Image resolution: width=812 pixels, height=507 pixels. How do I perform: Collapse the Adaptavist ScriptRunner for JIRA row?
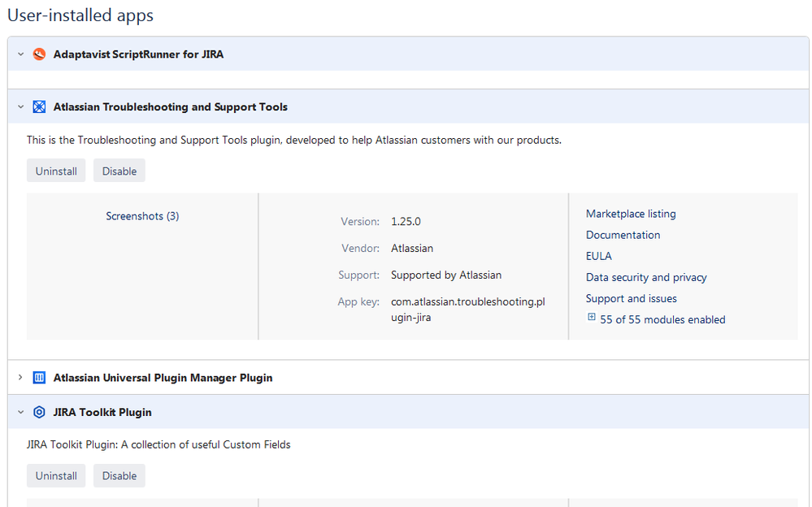pyautogui.click(x=20, y=54)
